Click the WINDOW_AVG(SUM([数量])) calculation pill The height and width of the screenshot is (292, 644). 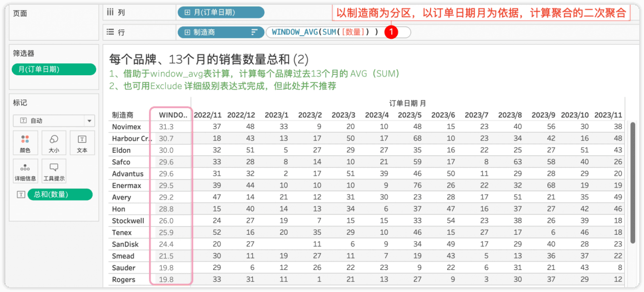tap(338, 32)
